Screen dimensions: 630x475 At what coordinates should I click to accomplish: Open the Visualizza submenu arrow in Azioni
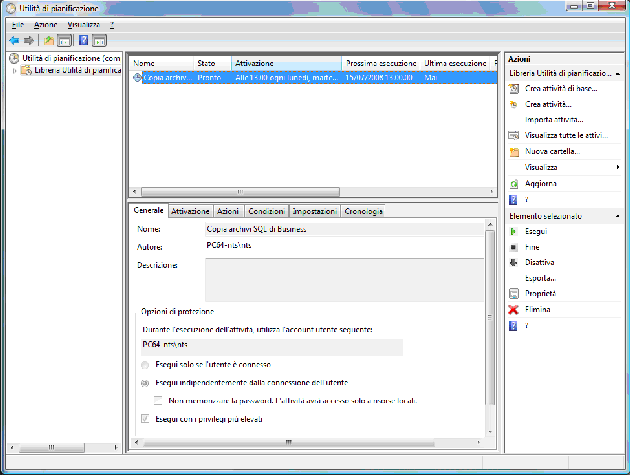click(618, 167)
